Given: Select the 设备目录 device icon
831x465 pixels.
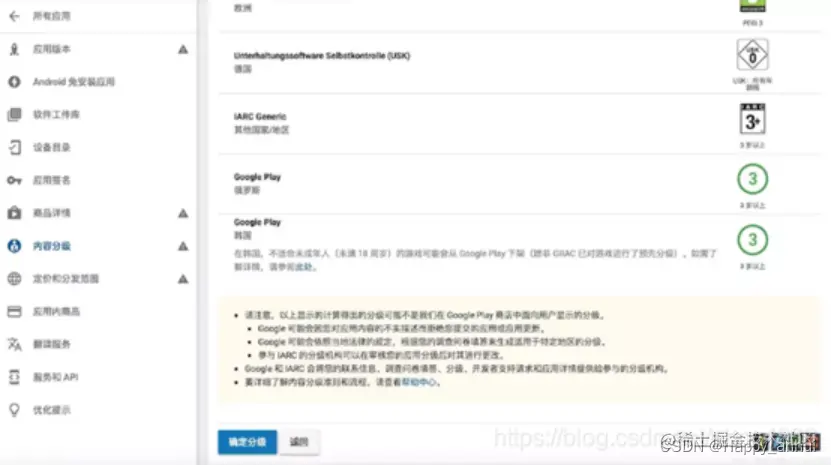Looking at the screenshot, I should (x=15, y=147).
